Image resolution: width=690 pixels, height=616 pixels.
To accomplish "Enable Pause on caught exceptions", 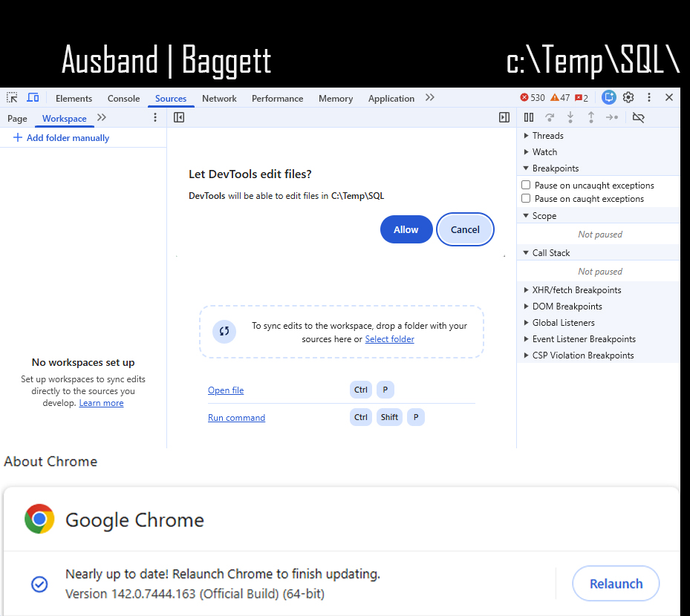I will [x=526, y=198].
